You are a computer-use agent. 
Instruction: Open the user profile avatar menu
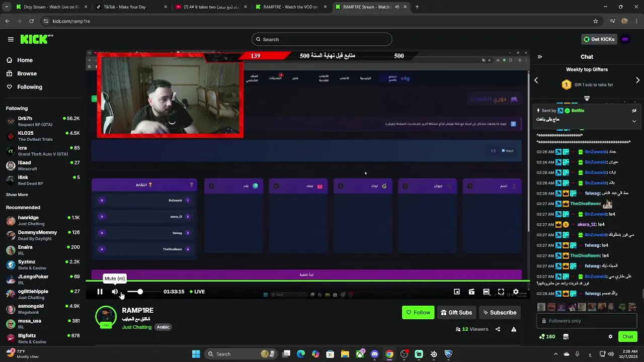(625, 39)
